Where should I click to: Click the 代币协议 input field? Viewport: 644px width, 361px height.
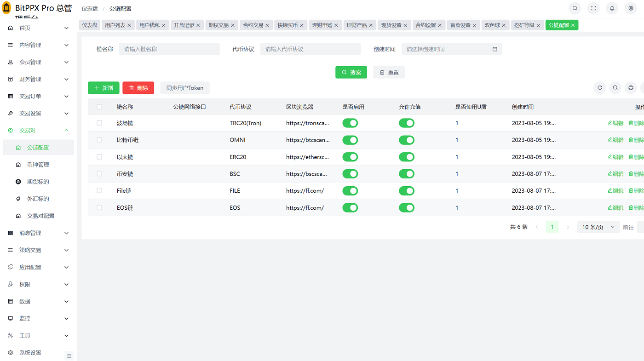(310, 49)
